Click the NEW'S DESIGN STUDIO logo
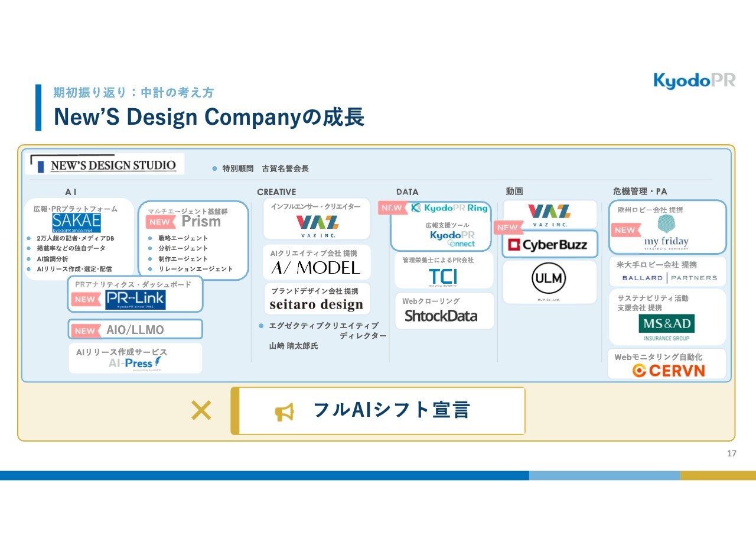Viewport: 756px width, 535px height. point(106,165)
